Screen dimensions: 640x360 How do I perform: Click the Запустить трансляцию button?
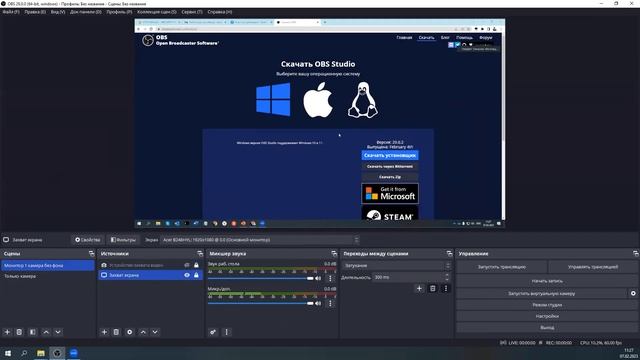click(502, 267)
